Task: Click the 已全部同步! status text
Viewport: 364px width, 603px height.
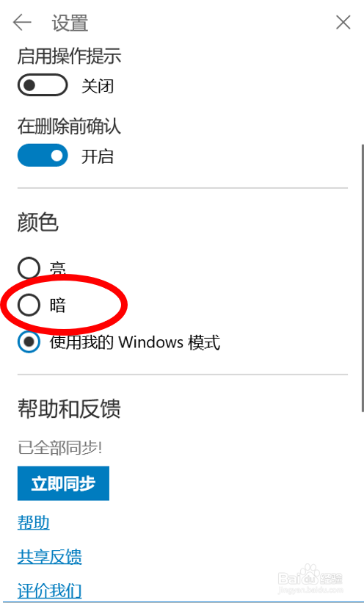Action: point(59,448)
